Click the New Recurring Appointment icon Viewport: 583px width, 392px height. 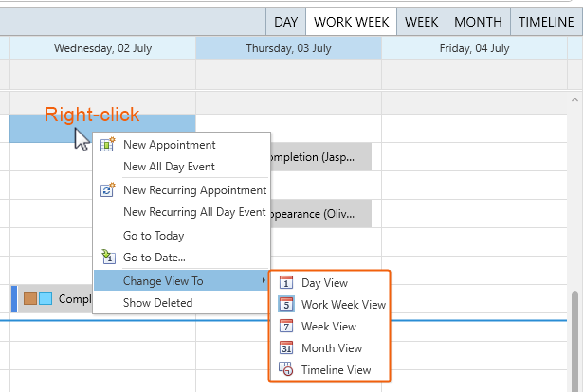108,189
